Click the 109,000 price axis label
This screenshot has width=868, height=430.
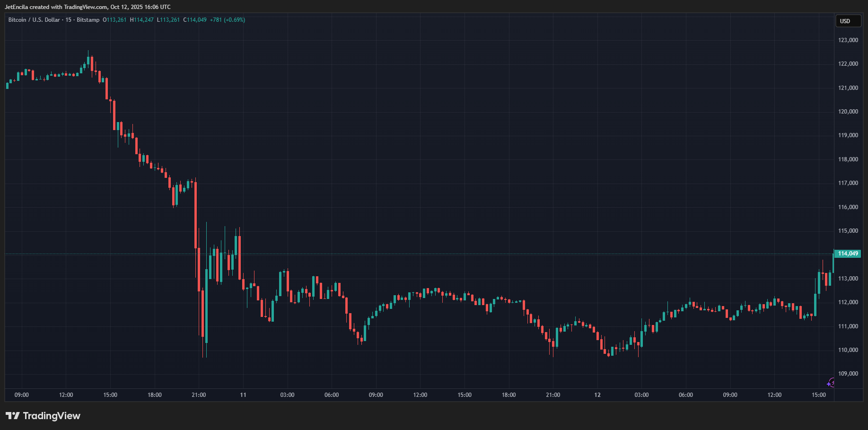(848, 374)
